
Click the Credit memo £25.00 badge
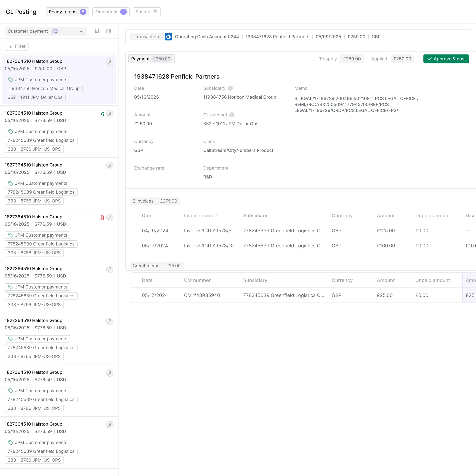point(157,266)
